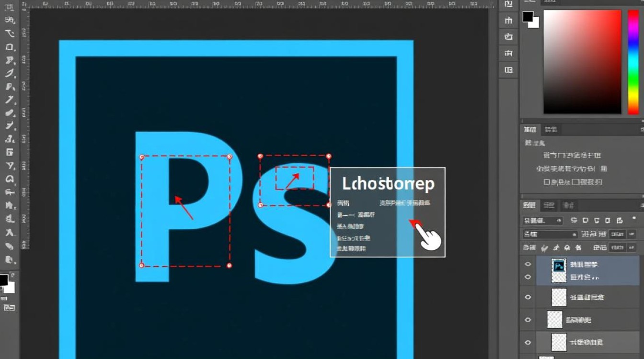
Task: Open the second collapsed panel icon in dock strip
Action: point(508,20)
